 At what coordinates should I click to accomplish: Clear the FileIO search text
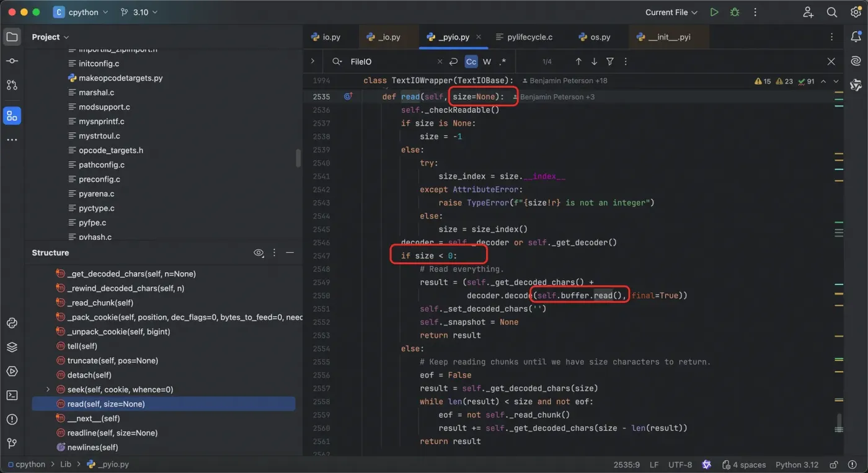[440, 62]
